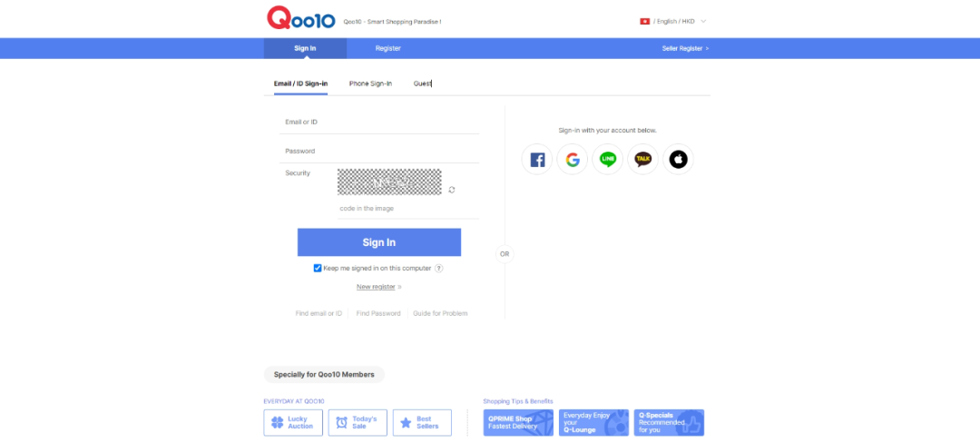Image resolution: width=980 pixels, height=443 pixels.
Task: Sign in with Apple icon
Action: coord(678,160)
